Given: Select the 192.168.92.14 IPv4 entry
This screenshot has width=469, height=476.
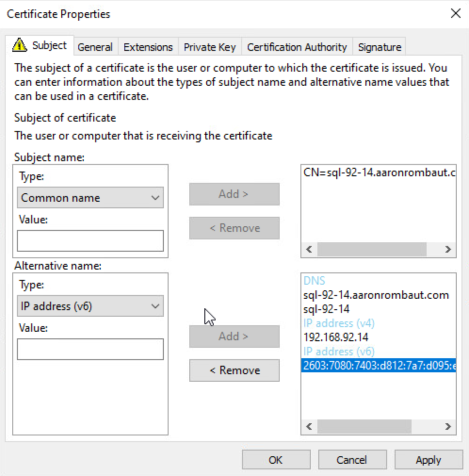Looking at the screenshot, I should pyautogui.click(x=336, y=337).
